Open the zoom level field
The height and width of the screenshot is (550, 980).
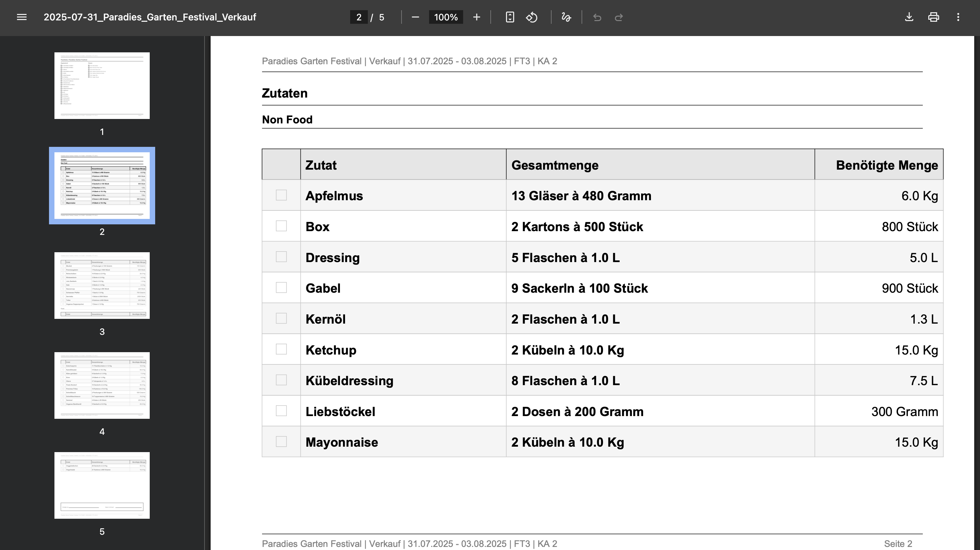445,17
